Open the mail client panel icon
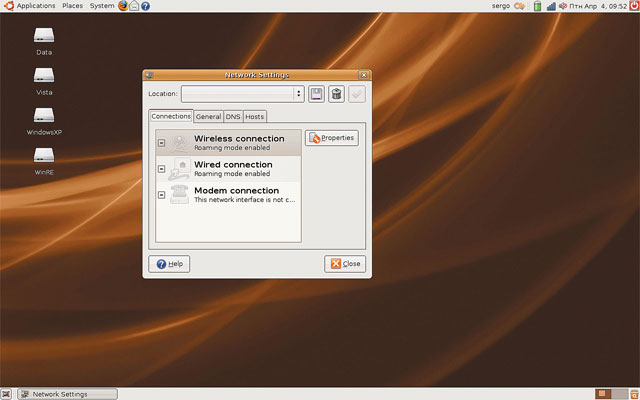The width and height of the screenshot is (640, 400). (134, 6)
